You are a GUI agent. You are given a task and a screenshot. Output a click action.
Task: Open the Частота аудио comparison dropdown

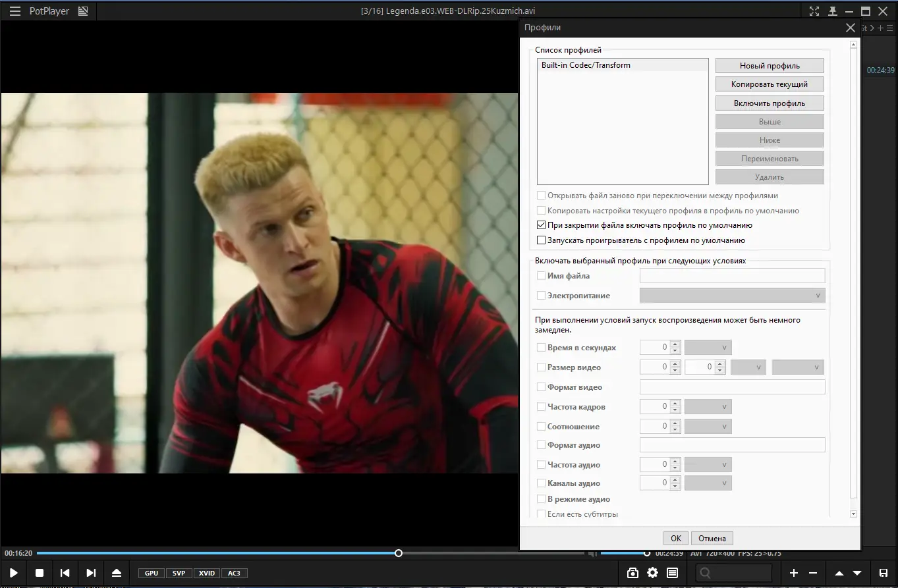(x=708, y=465)
